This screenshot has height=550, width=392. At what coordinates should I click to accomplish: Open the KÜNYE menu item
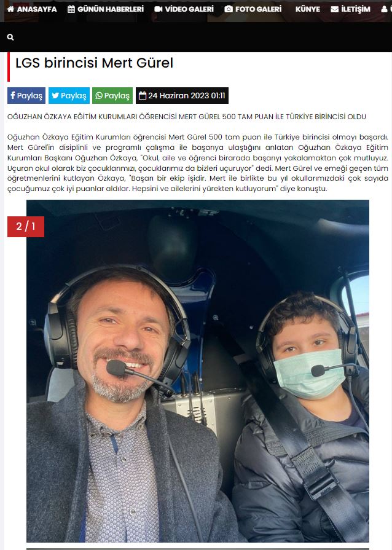[308, 9]
